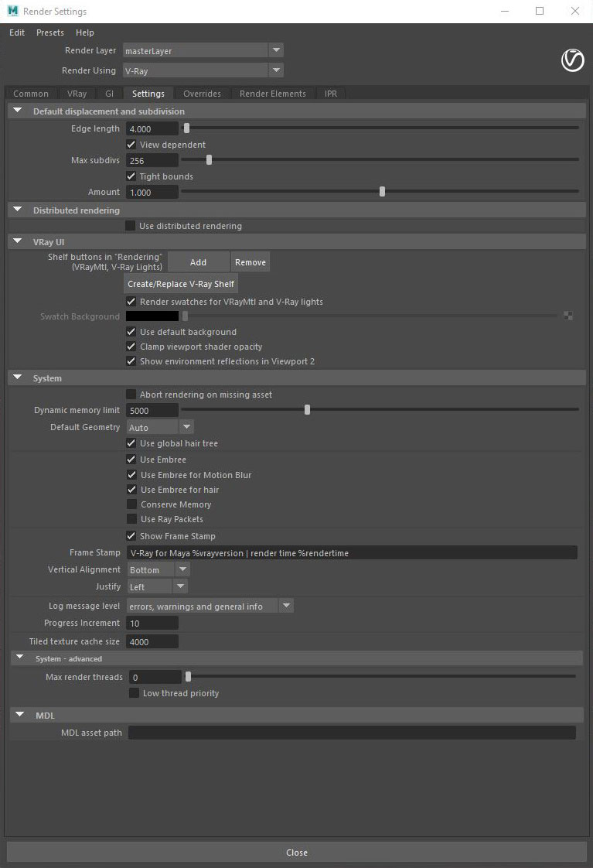Collapse the MDL section arrow
The image size is (593, 868).
point(18,716)
